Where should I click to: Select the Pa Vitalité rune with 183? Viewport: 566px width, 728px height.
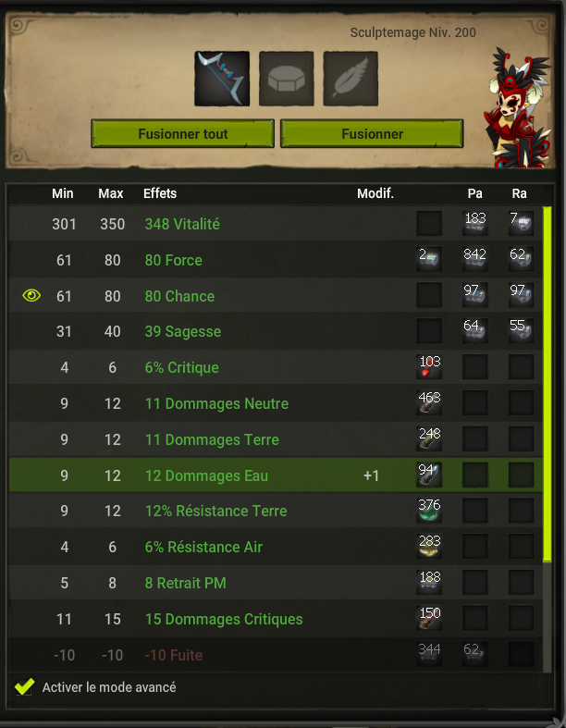coord(475,223)
